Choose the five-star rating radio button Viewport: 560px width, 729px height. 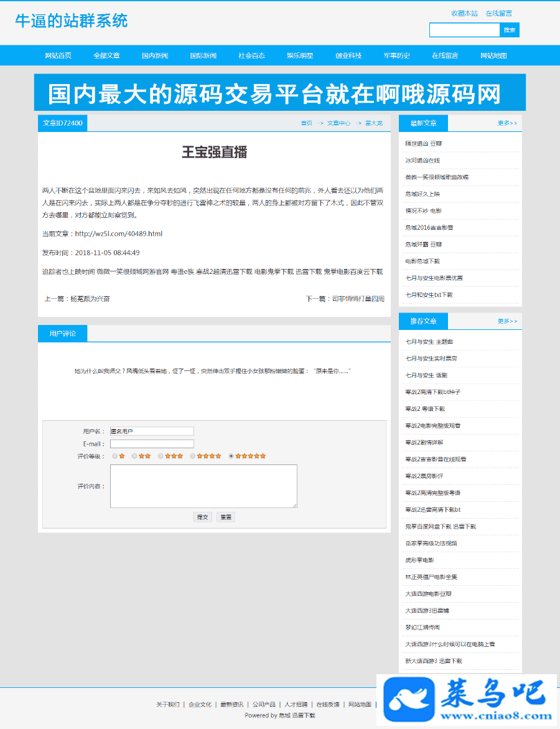(231, 456)
